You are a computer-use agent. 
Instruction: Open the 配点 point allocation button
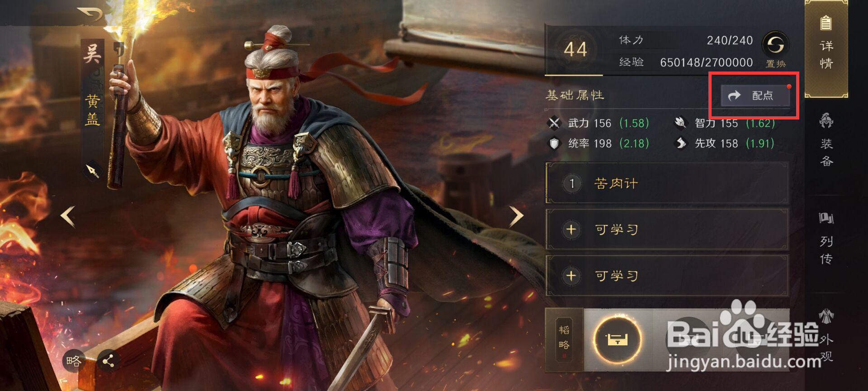pos(755,95)
